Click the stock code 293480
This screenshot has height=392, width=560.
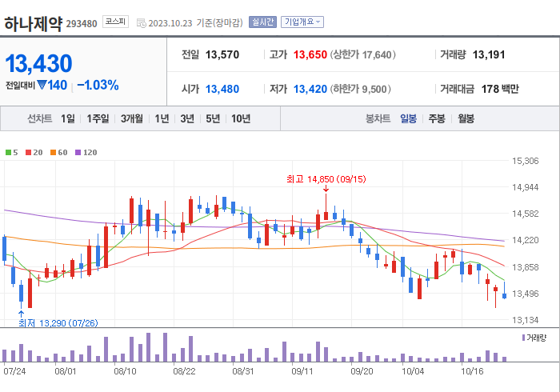[82, 24]
